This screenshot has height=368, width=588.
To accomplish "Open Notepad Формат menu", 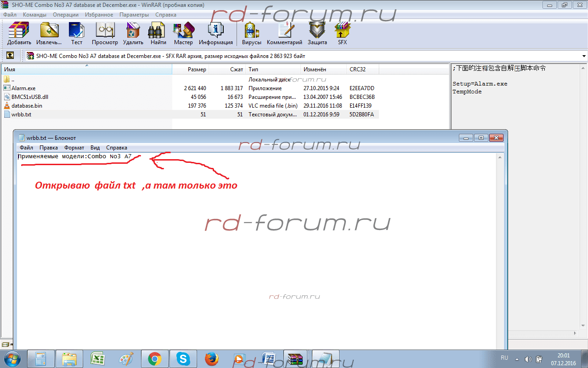I will point(74,148).
